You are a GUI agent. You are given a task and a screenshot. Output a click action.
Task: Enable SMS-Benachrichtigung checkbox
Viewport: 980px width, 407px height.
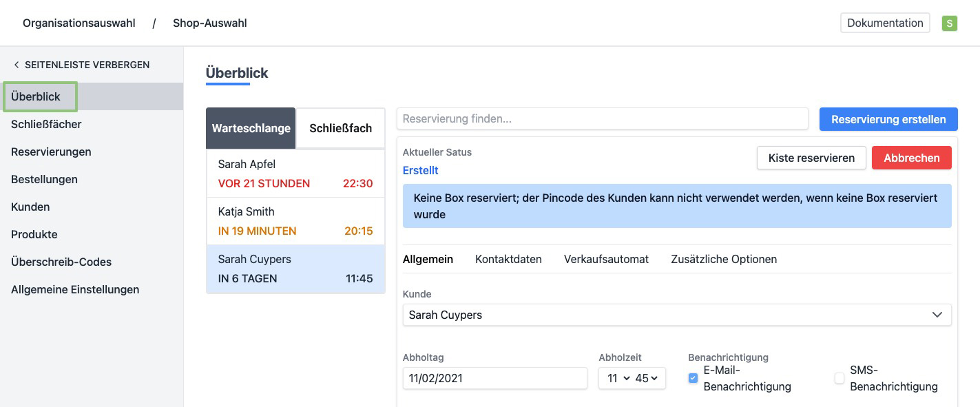click(839, 378)
